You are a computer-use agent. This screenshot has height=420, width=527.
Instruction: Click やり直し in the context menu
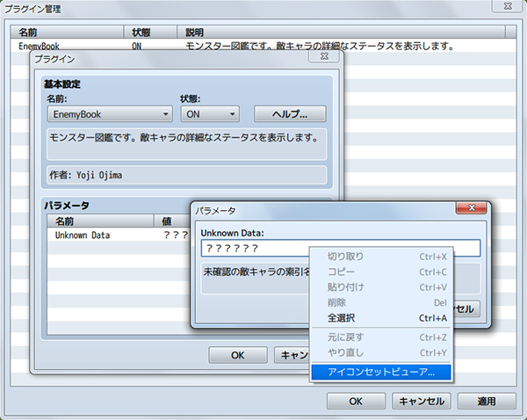[381, 352]
